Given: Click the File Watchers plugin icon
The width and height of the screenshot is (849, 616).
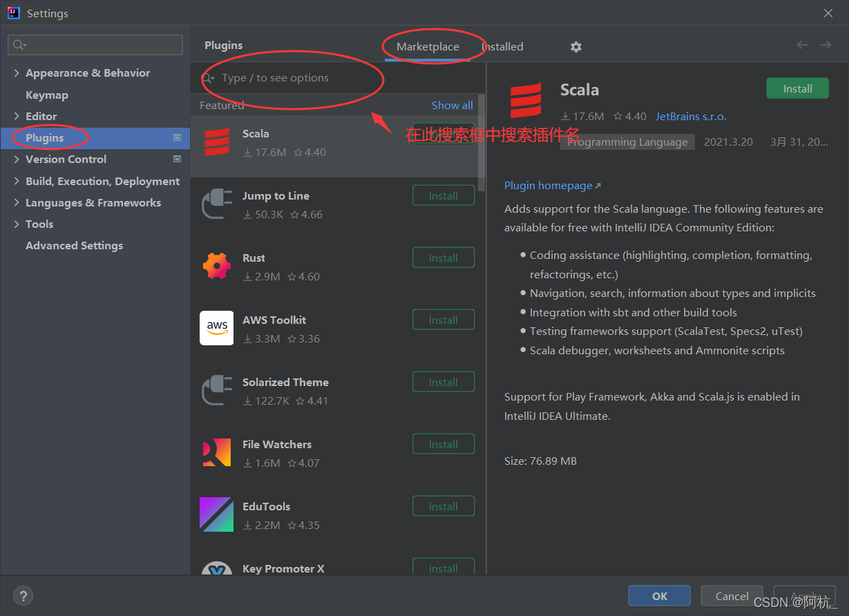Looking at the screenshot, I should [217, 452].
